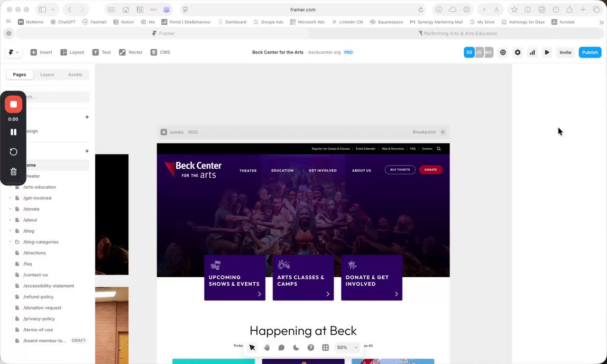This screenshot has width=607, height=364.
Task: Click Upcoming Shows & Events card
Action: (x=235, y=278)
